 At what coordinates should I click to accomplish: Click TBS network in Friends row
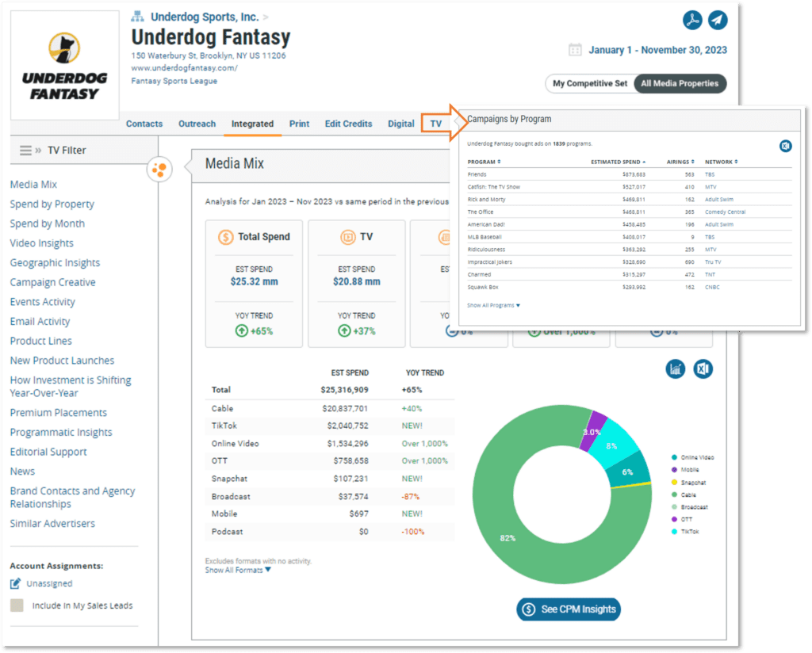click(710, 174)
